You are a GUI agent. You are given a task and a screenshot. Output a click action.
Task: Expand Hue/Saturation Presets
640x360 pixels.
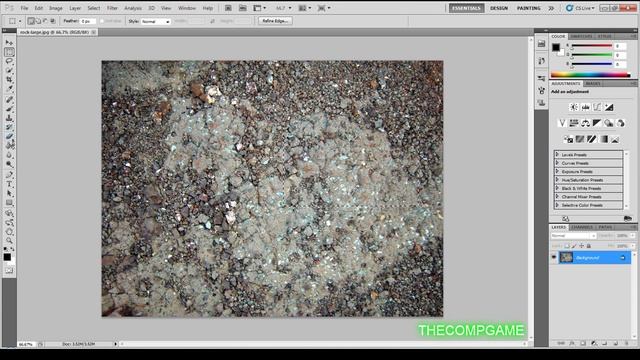click(x=558, y=180)
